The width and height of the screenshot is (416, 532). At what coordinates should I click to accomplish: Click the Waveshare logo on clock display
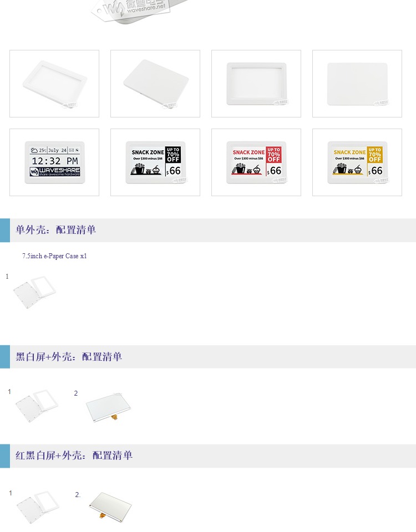55,172
